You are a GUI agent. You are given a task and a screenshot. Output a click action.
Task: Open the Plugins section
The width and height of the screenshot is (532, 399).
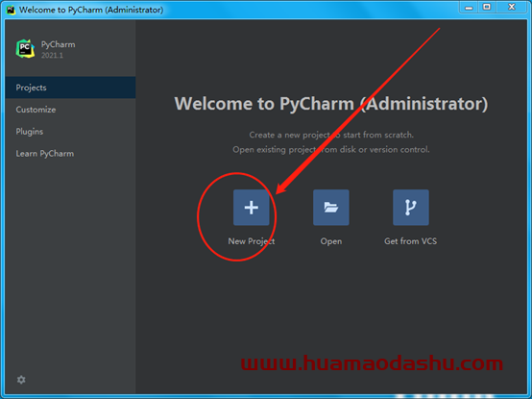tap(70, 132)
